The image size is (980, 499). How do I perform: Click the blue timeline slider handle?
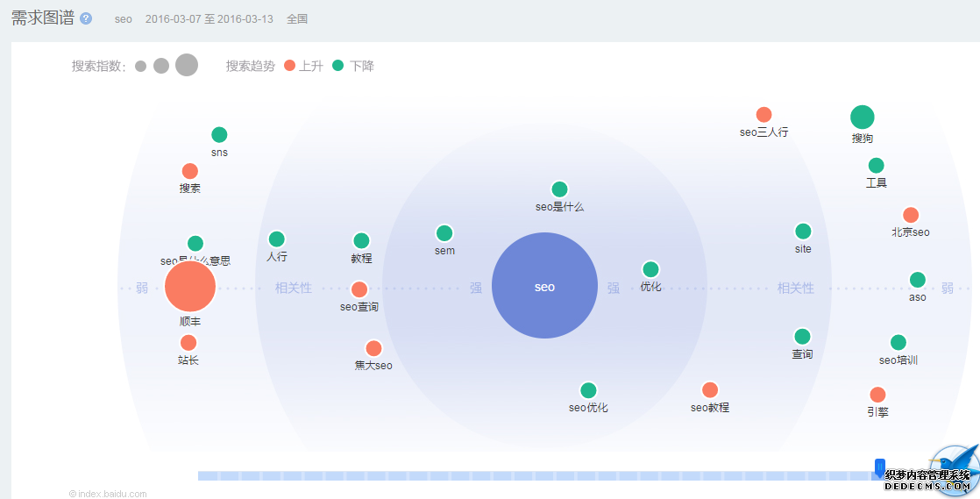(x=880, y=468)
